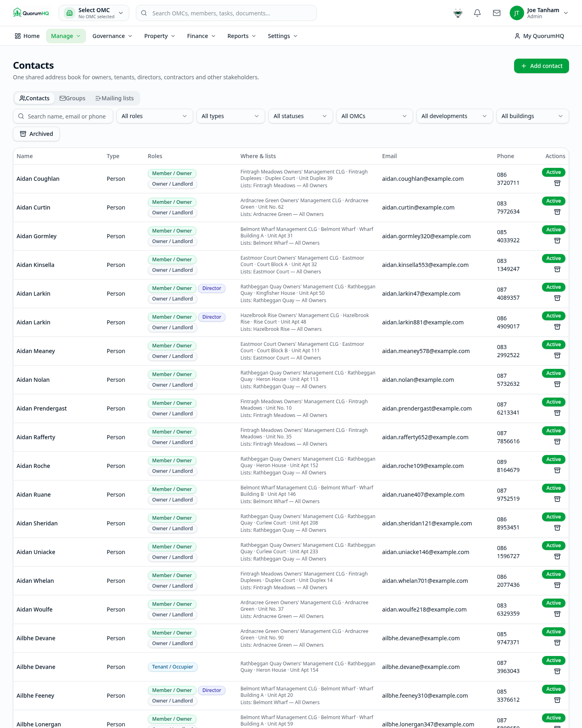Open the All OMCs filter
This screenshot has width=582, height=728.
[x=374, y=116]
